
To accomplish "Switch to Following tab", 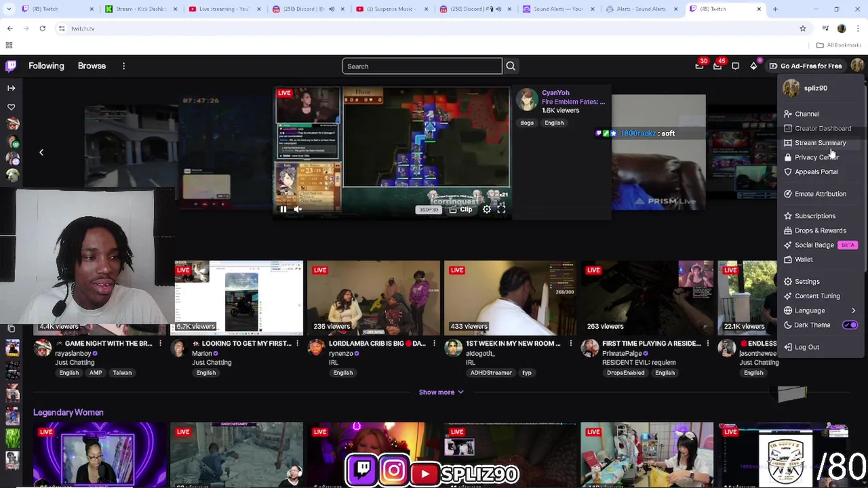I will tap(46, 66).
